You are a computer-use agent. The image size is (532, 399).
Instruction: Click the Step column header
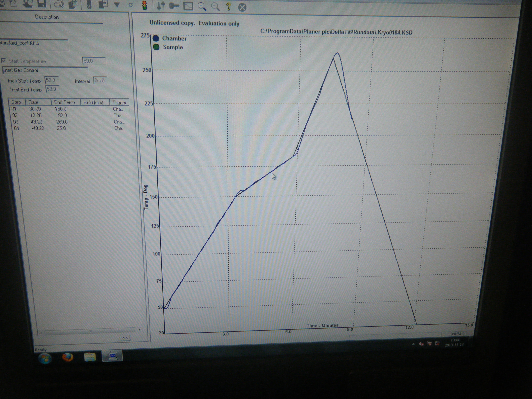pos(17,102)
